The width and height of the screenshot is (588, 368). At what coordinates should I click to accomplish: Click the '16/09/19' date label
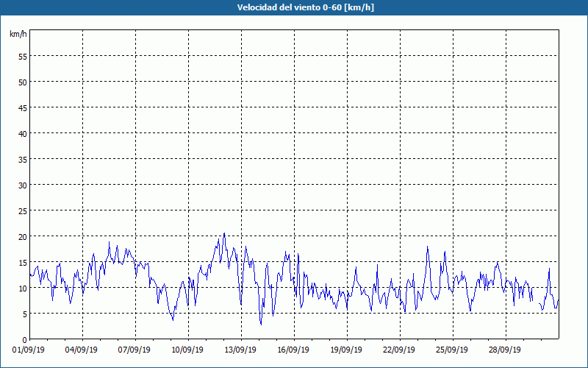pyautogui.click(x=293, y=350)
